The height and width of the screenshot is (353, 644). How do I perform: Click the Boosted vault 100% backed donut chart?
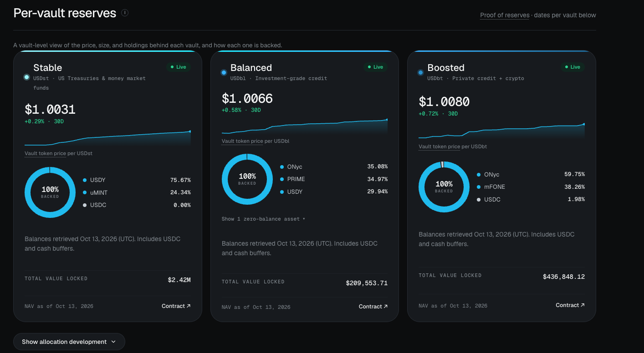[444, 187]
